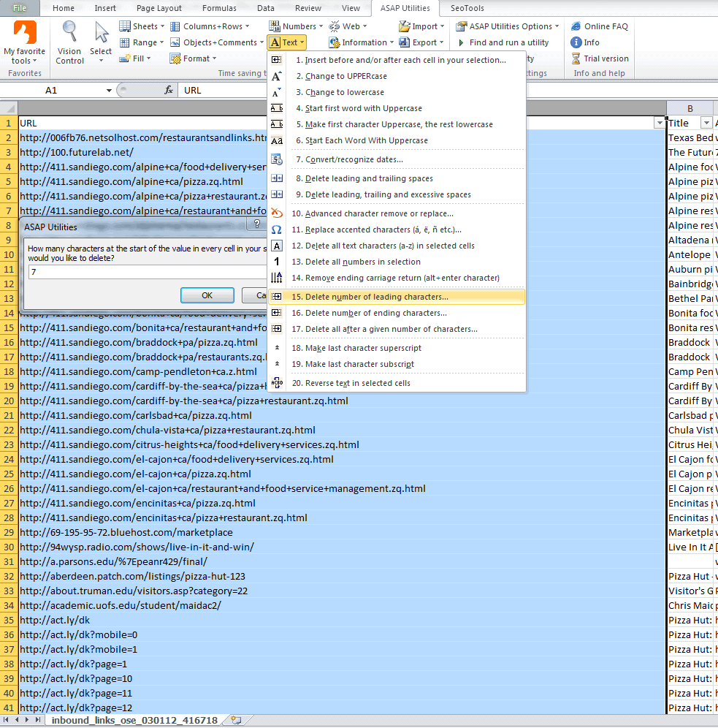This screenshot has height=728, width=718.
Task: Click the Text menu button
Action: click(286, 42)
